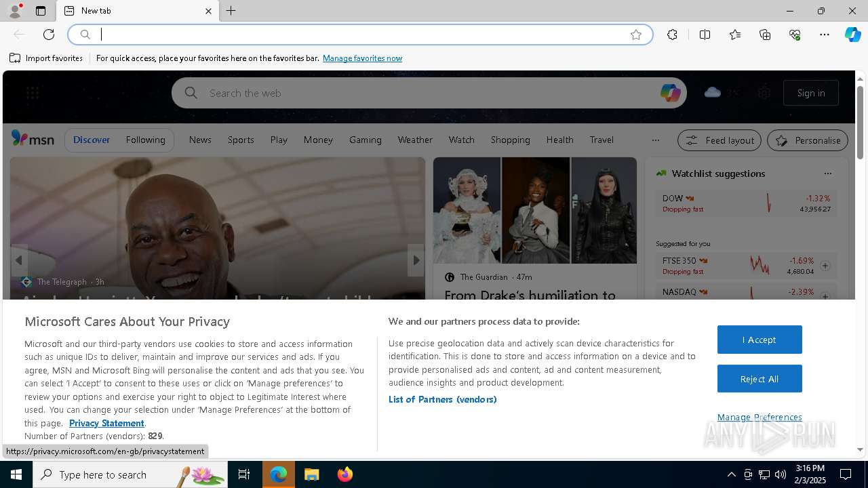
Task: Open the Shopping menu item
Action: click(510, 140)
